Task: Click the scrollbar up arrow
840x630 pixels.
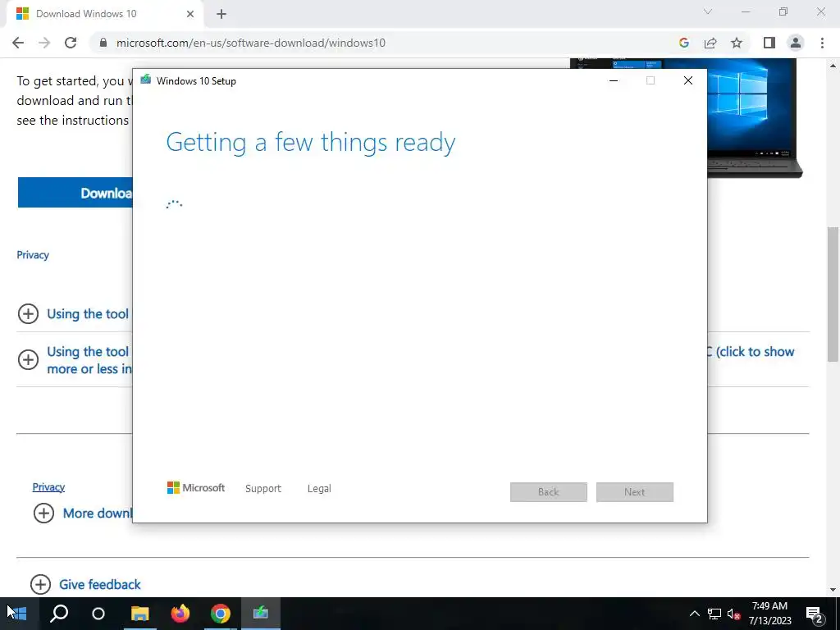Action: 833,66
